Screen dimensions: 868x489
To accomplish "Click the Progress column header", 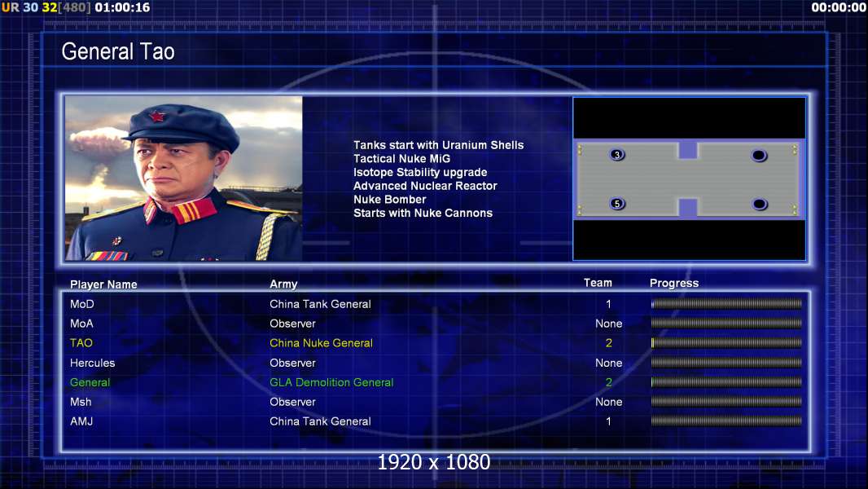I will click(x=674, y=283).
